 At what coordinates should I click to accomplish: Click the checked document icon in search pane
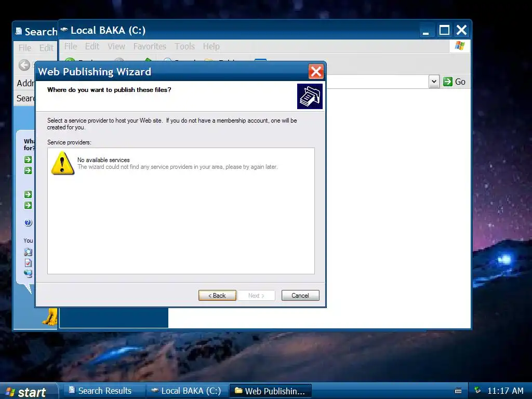pyautogui.click(x=28, y=263)
